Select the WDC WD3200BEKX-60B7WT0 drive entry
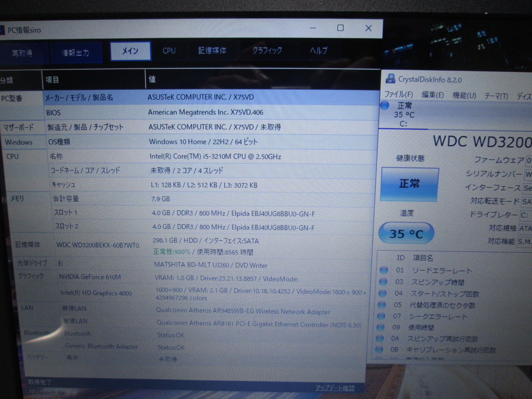532x399 pixels. tap(98, 245)
